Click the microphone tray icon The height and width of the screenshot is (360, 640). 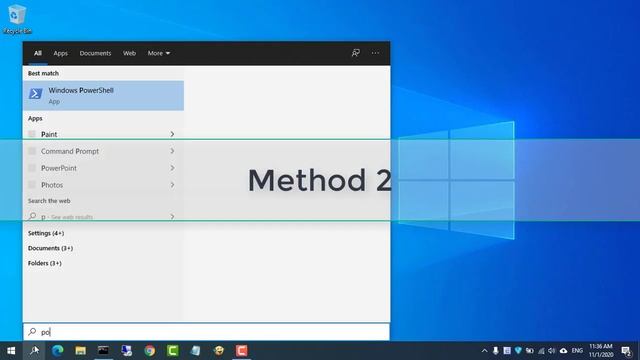(x=496, y=351)
